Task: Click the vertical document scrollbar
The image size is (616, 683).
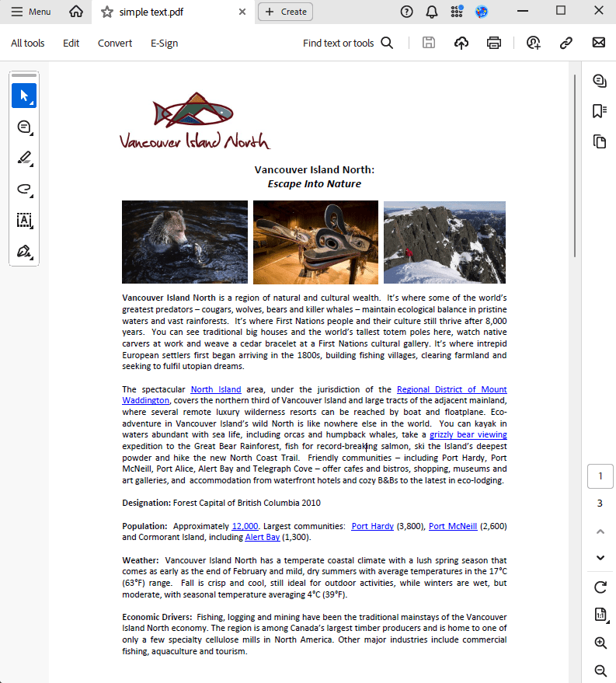Action: tap(575, 165)
